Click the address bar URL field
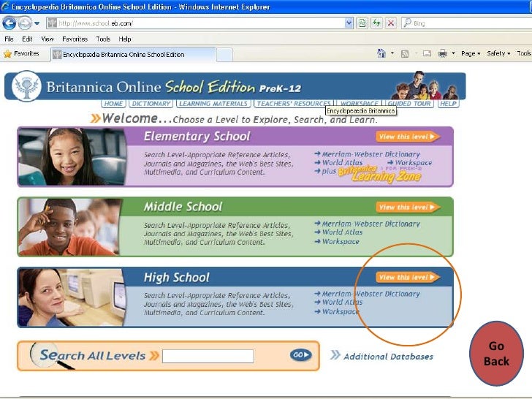532x399 pixels. tap(196, 23)
